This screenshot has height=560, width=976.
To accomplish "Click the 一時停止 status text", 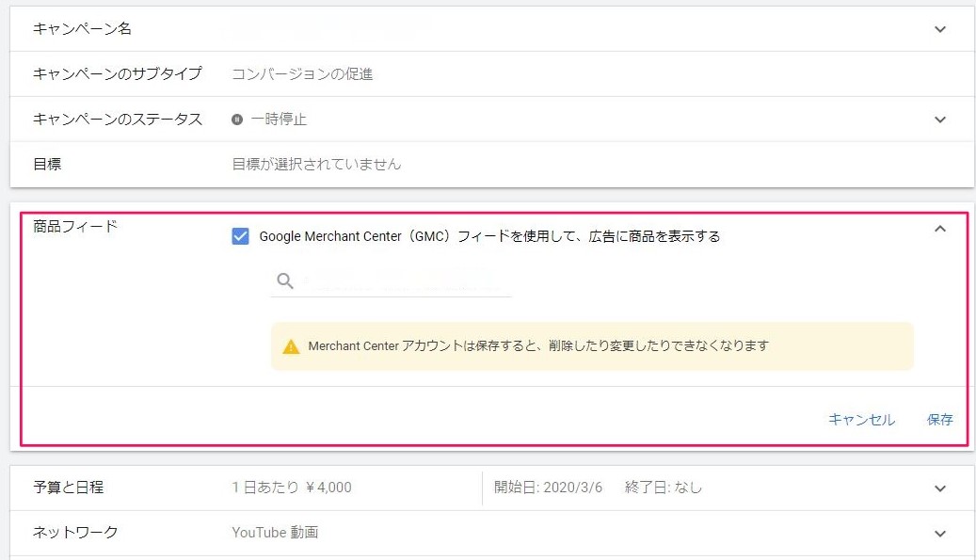I will 279,120.
